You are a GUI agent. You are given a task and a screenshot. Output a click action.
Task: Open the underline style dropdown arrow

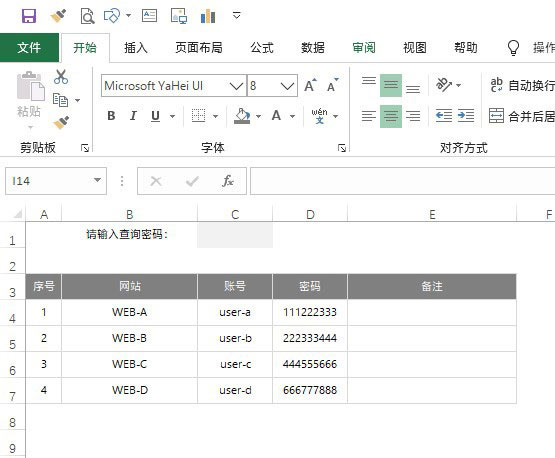point(172,116)
